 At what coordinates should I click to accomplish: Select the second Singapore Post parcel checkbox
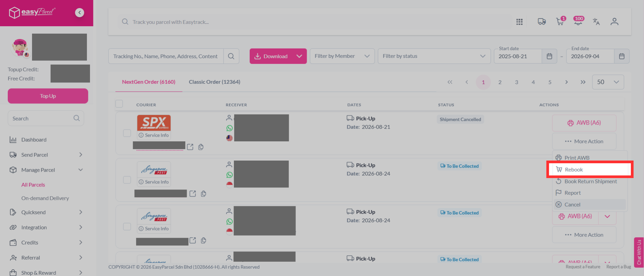(127, 227)
